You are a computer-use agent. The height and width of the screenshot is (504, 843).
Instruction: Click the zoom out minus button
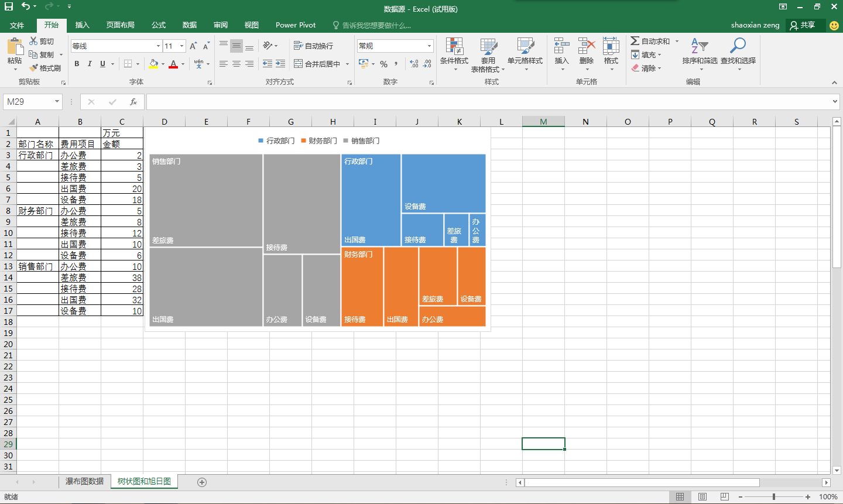coord(741,497)
